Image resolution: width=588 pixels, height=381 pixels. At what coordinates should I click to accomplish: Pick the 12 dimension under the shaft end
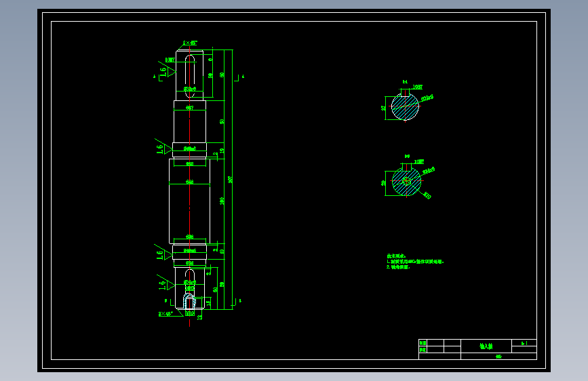coord(199,317)
